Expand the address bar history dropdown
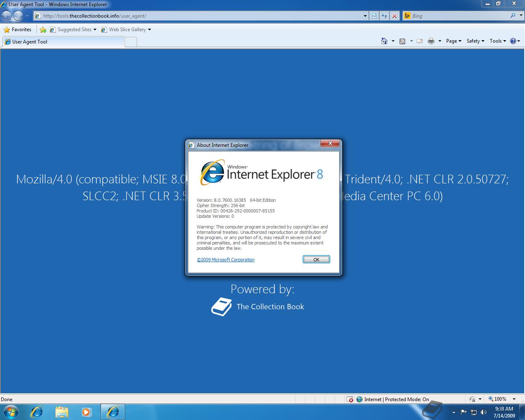 (x=365, y=16)
